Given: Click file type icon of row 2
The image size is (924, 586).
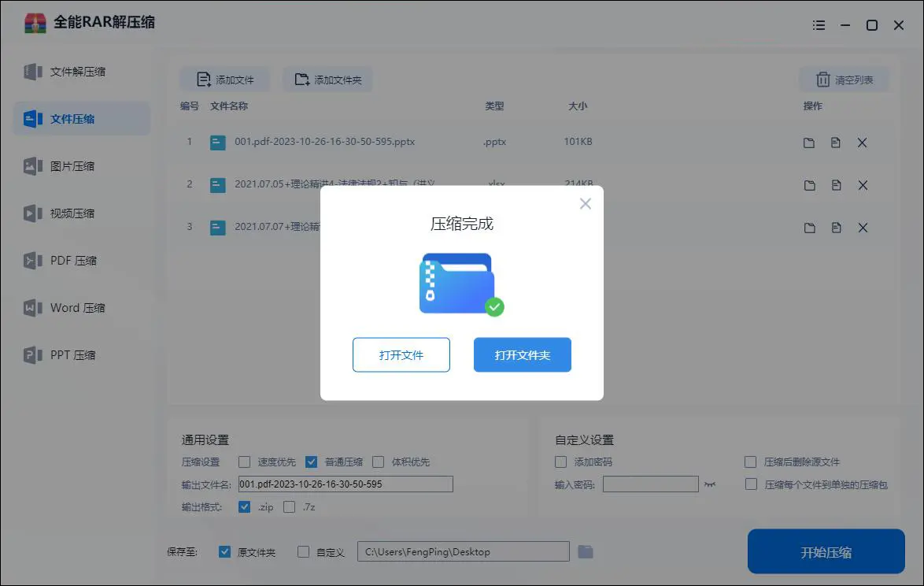Looking at the screenshot, I should click(x=217, y=185).
